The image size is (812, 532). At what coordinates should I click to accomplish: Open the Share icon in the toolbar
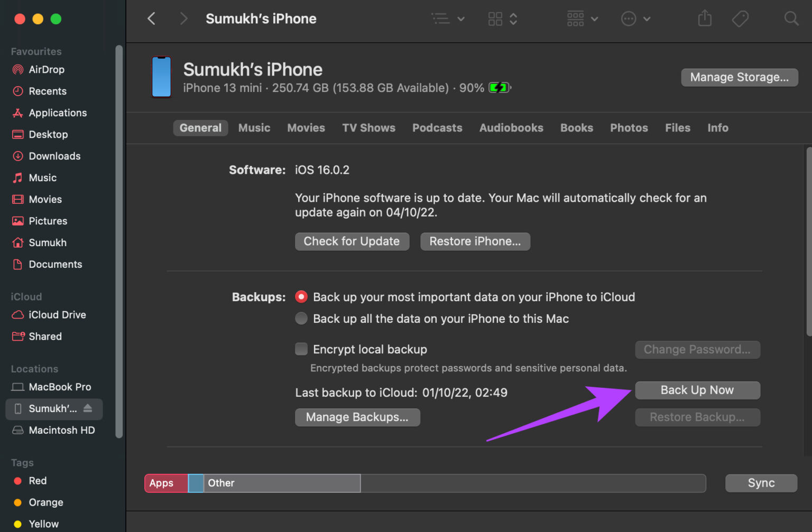tap(704, 18)
